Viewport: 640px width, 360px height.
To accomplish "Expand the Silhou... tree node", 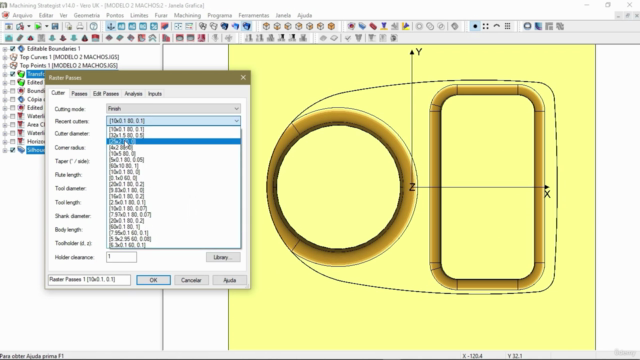I will (5, 150).
